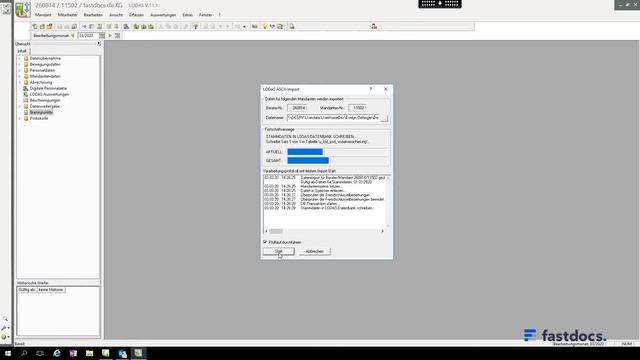This screenshot has width=640, height=360.
Task: Click the Berater-Nr. input field
Action: click(297, 108)
